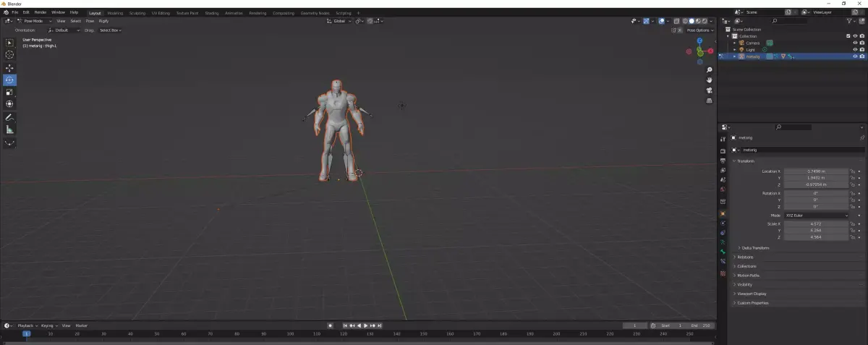Toggle camera view icon in viewport
This screenshot has width=868, height=345.
tap(710, 90)
